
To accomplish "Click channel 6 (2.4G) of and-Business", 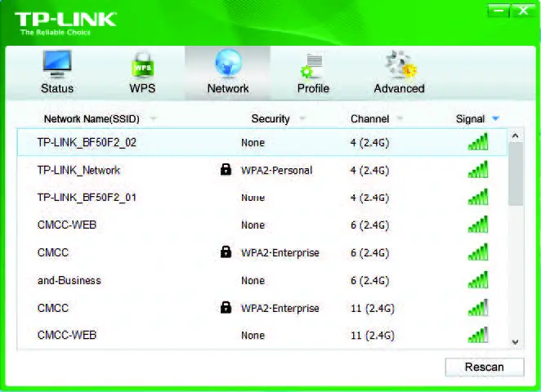I will 370,280.
